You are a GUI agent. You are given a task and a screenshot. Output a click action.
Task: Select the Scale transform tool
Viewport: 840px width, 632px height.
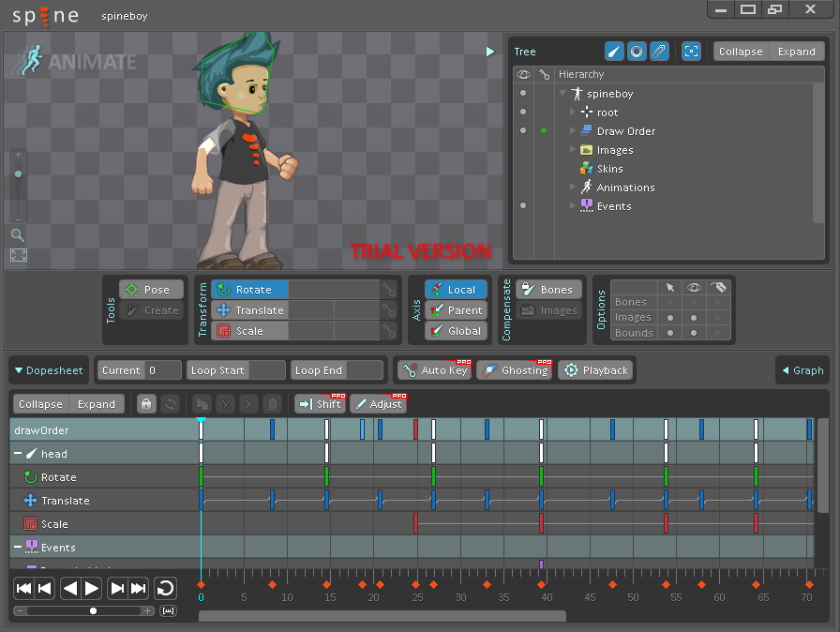point(249,330)
